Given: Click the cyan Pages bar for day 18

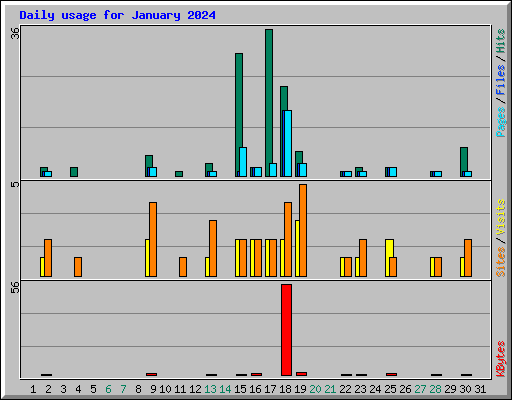Looking at the screenshot, I should point(288,143).
